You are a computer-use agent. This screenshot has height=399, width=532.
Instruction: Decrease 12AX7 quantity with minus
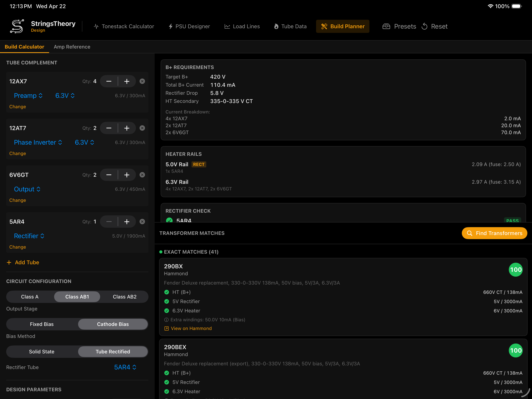click(109, 81)
